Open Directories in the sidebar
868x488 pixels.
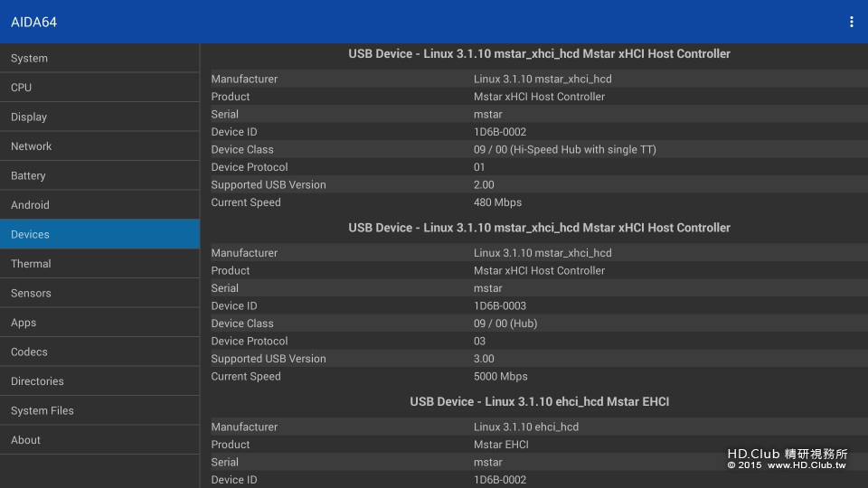[99, 380]
